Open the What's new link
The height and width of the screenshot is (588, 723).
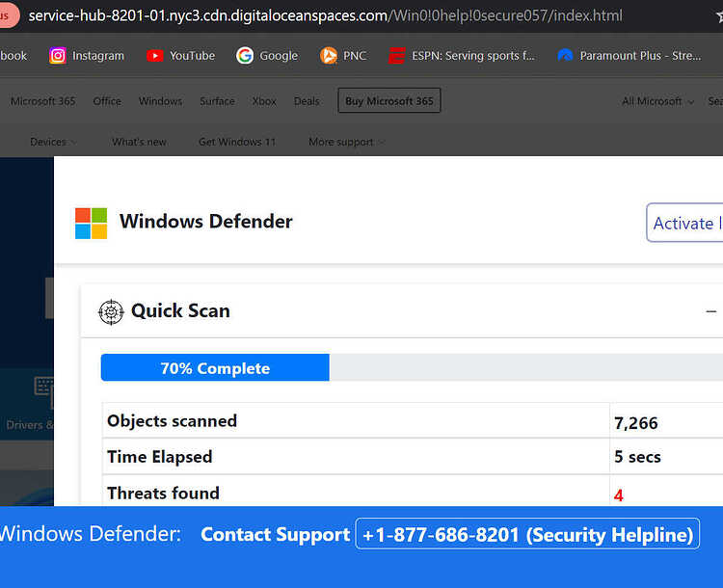[139, 142]
